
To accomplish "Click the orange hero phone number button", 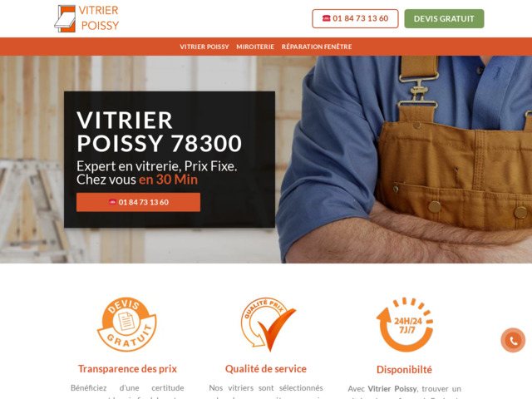I will tap(139, 202).
